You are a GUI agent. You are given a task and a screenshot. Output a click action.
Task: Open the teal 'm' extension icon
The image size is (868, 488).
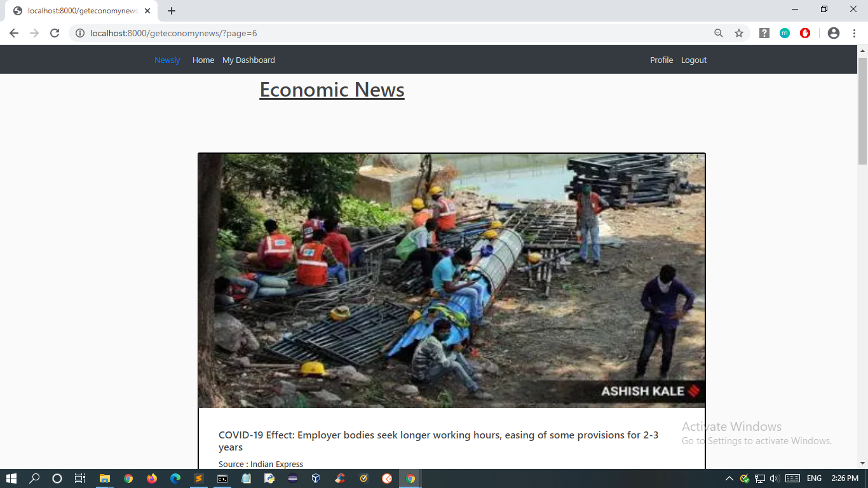[x=785, y=33]
